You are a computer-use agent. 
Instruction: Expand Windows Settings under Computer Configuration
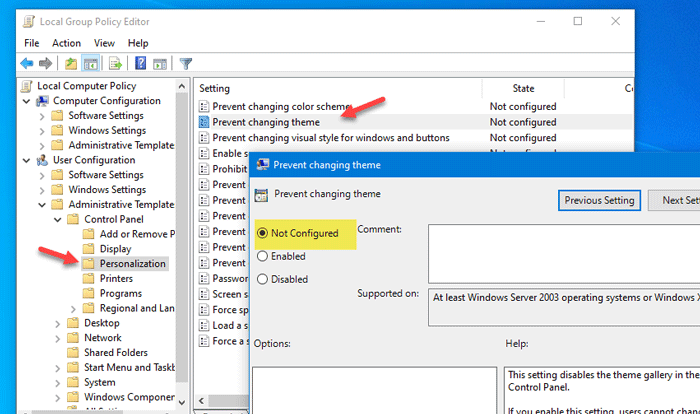(x=42, y=131)
